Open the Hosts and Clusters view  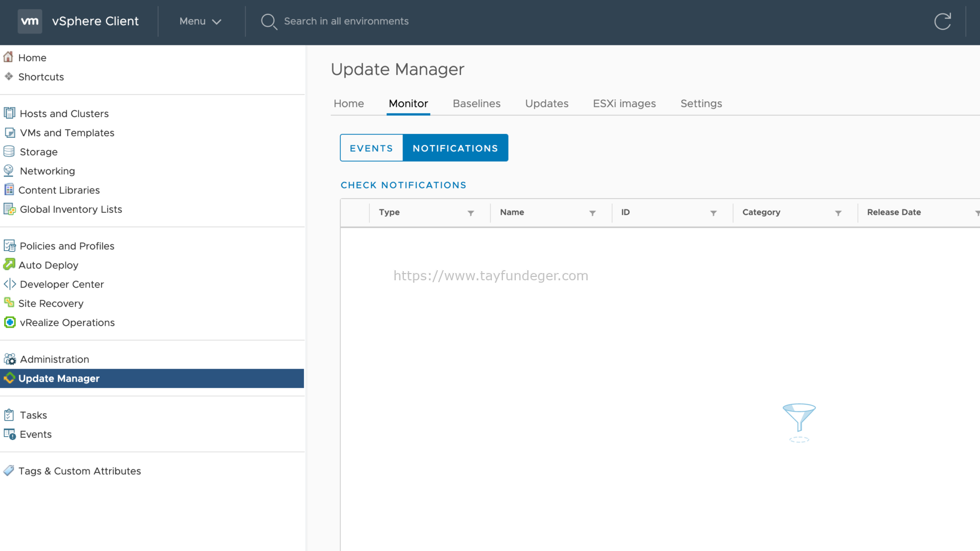tap(63, 113)
